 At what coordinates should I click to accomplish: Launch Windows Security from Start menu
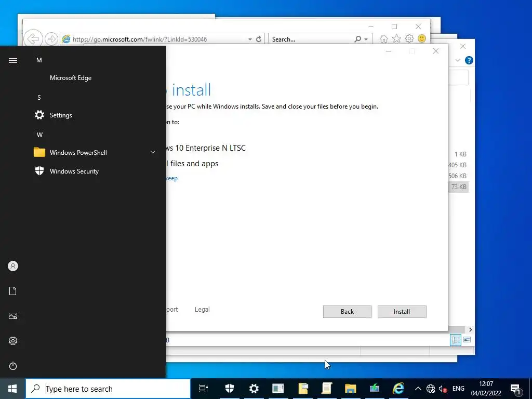tap(74, 171)
